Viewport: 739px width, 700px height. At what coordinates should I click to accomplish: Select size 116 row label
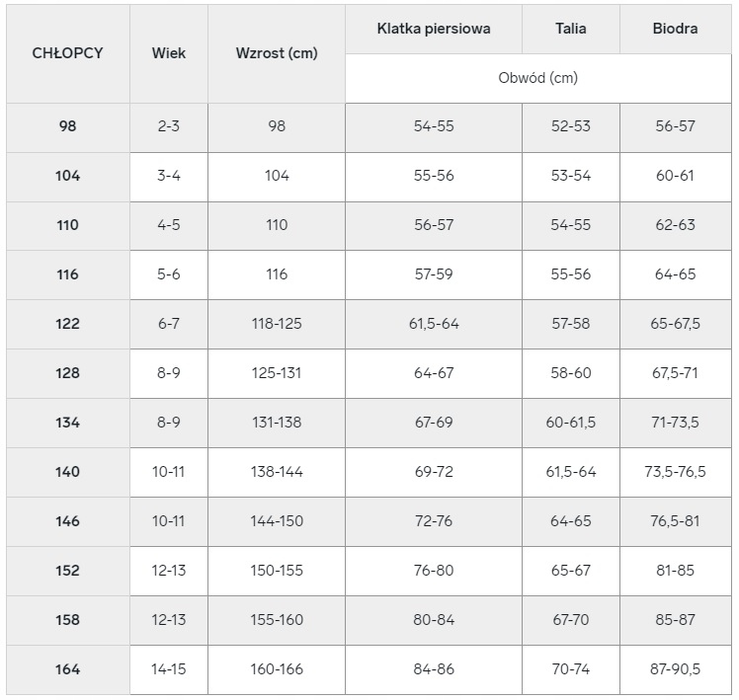click(67, 274)
